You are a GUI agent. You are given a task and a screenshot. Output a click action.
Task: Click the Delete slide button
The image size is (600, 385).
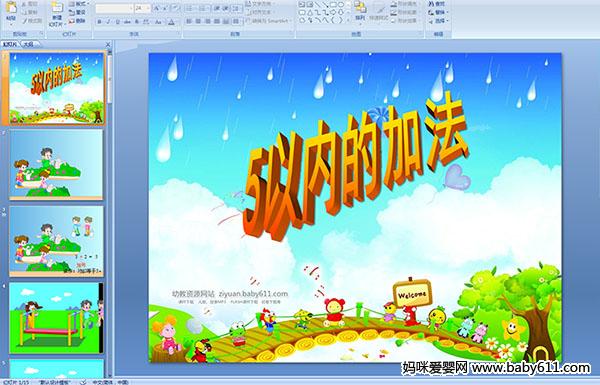point(78,21)
